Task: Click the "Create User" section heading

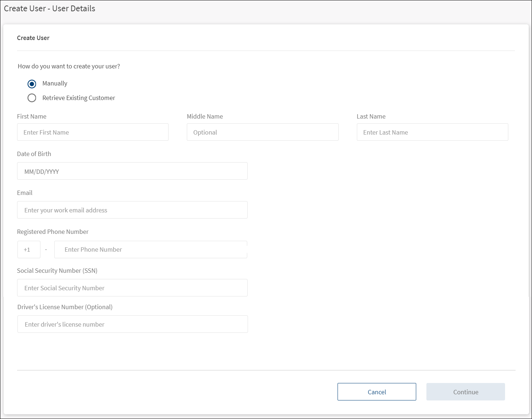Action: 33,38
